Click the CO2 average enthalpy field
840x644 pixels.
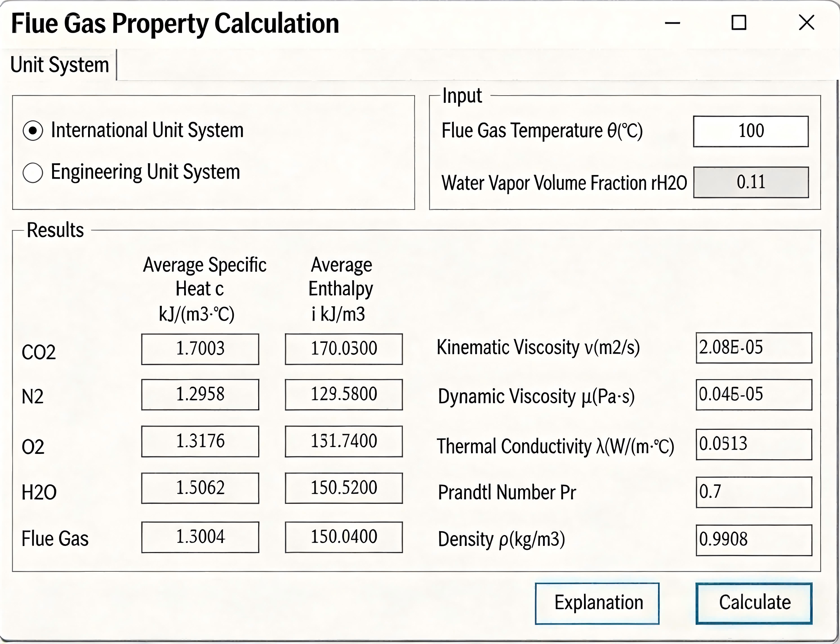344,349
